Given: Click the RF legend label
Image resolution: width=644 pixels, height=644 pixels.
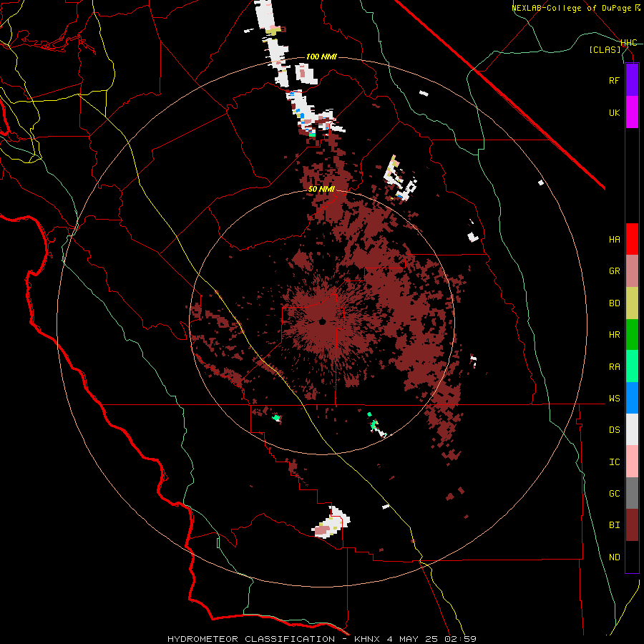Looking at the screenshot, I should [x=614, y=80].
